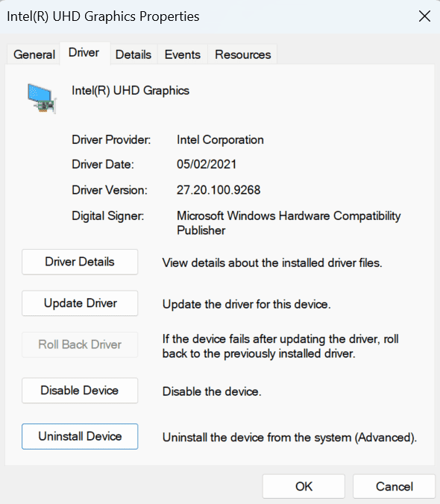
Task: Switch to the General tab
Action: pyautogui.click(x=34, y=54)
